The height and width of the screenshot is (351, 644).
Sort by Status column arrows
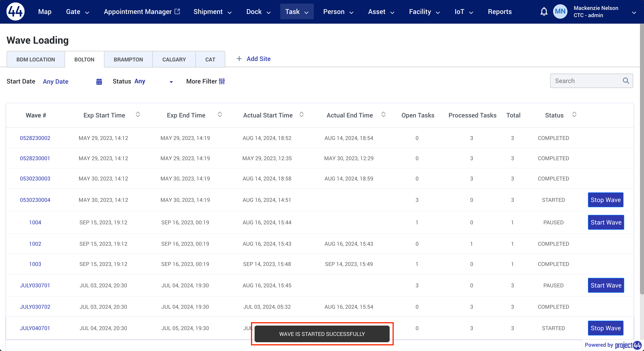coord(574,115)
